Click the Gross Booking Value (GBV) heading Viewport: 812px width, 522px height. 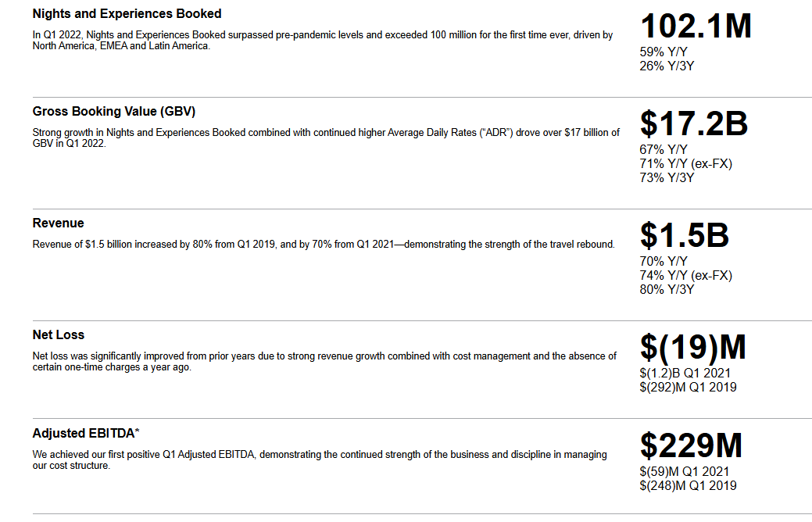pos(114,111)
